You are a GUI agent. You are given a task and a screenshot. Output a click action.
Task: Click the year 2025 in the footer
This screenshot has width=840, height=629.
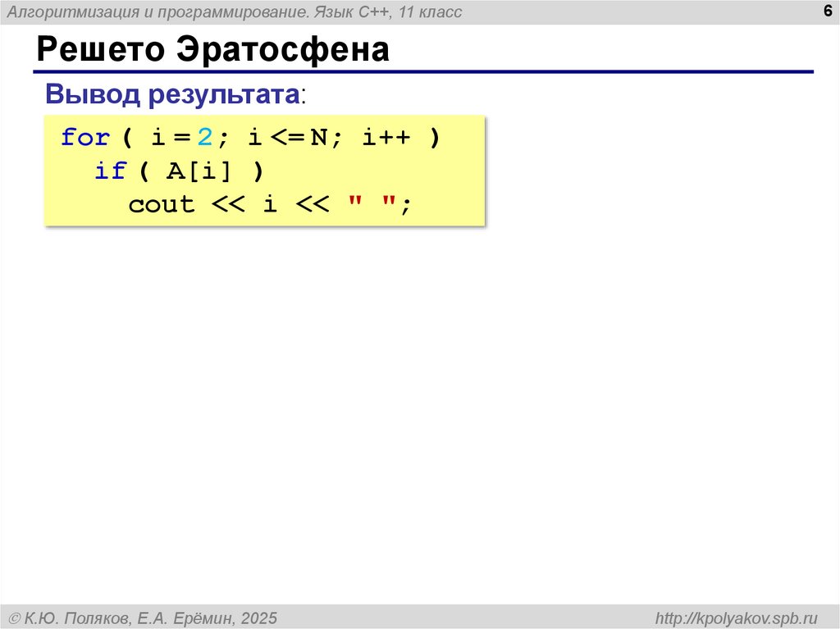pyautogui.click(x=259, y=617)
